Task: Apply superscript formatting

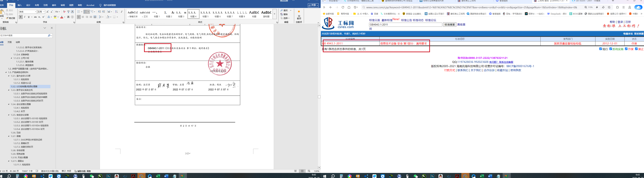Action: 43,17
